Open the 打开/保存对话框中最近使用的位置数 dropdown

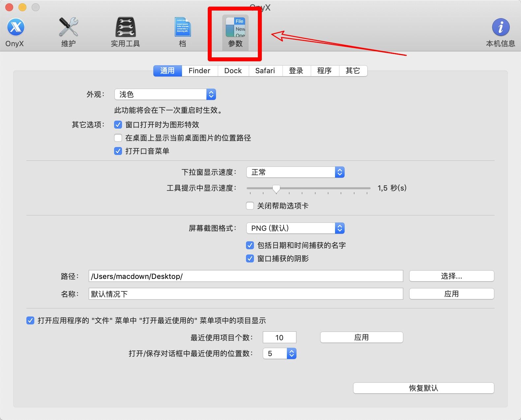coord(280,353)
